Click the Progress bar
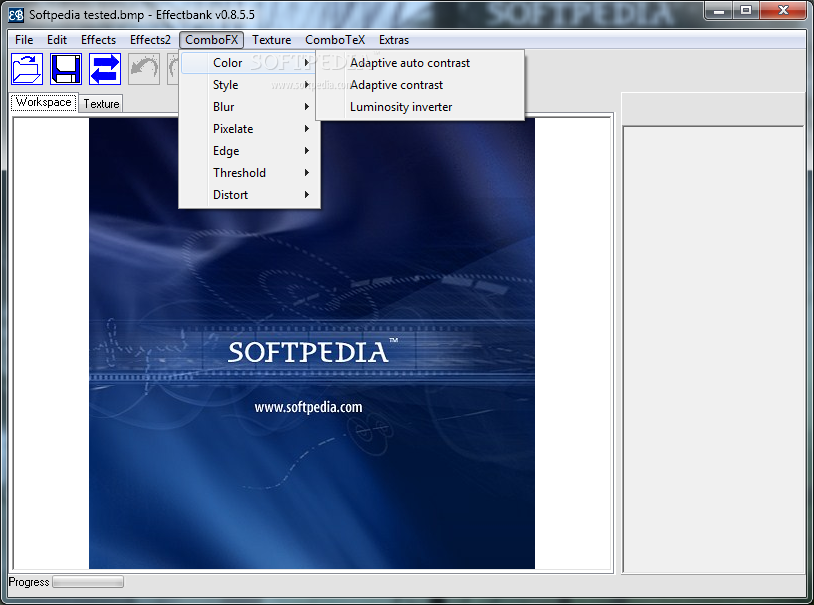Viewport: 814px width, 605px height. [88, 582]
